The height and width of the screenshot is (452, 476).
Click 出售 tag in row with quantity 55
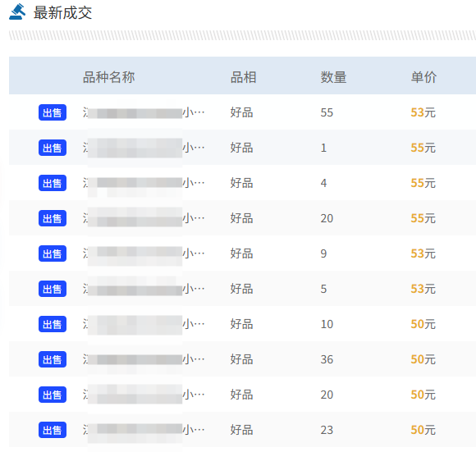(53, 112)
